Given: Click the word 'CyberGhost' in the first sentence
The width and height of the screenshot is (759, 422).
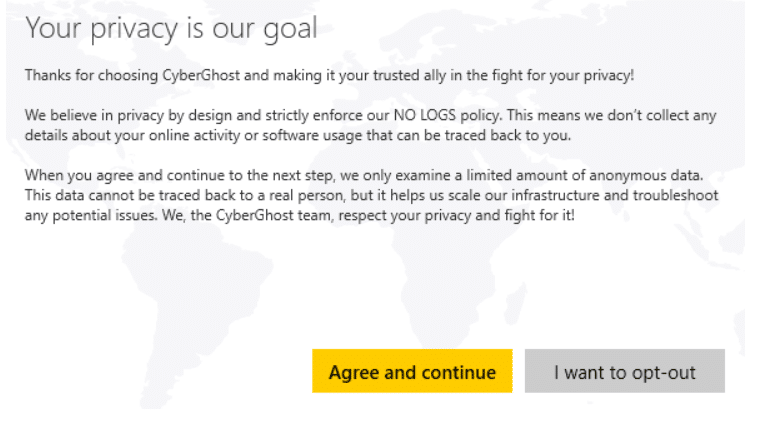Looking at the screenshot, I should click(201, 75).
